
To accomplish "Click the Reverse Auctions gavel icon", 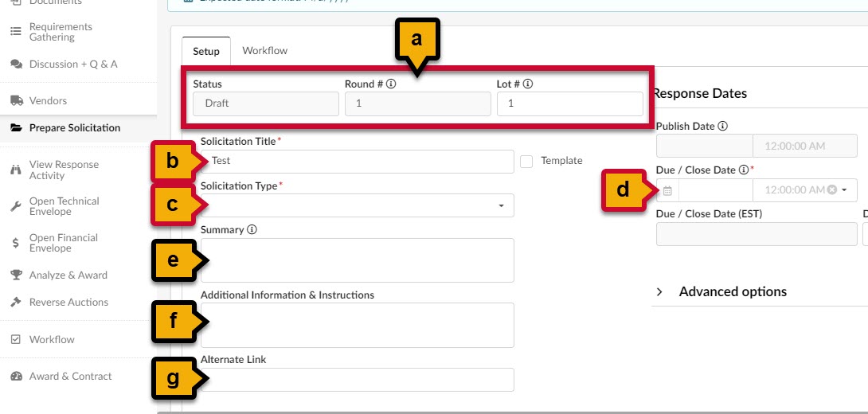I will (x=16, y=303).
